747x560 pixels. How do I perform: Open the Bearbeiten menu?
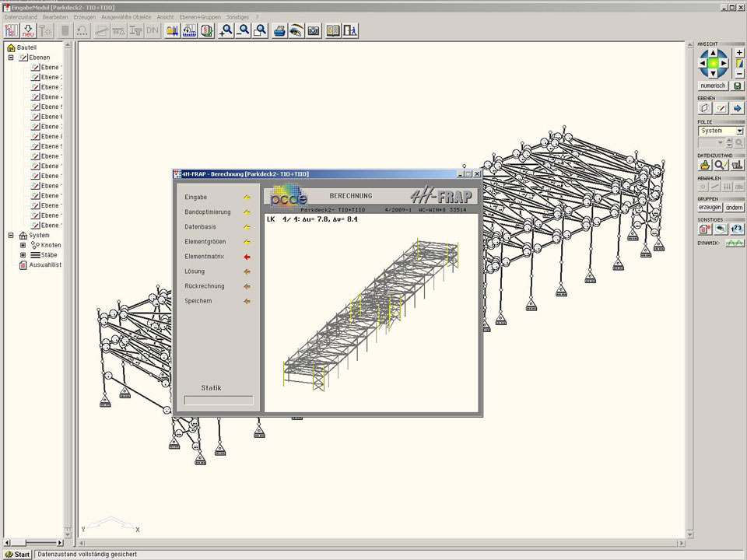(x=55, y=16)
